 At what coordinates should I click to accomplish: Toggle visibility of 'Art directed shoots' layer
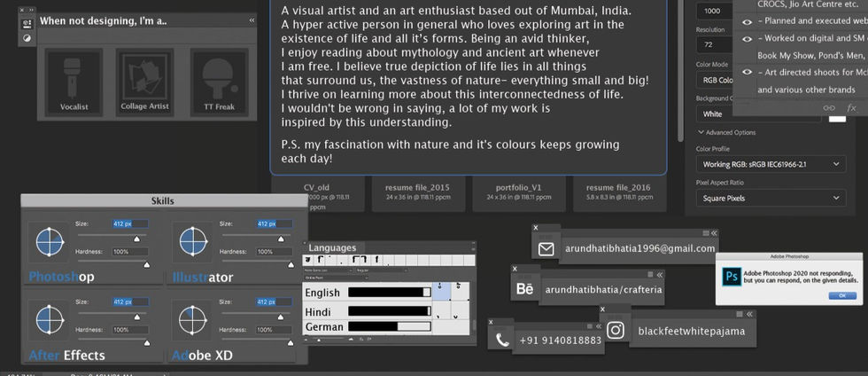[747, 72]
